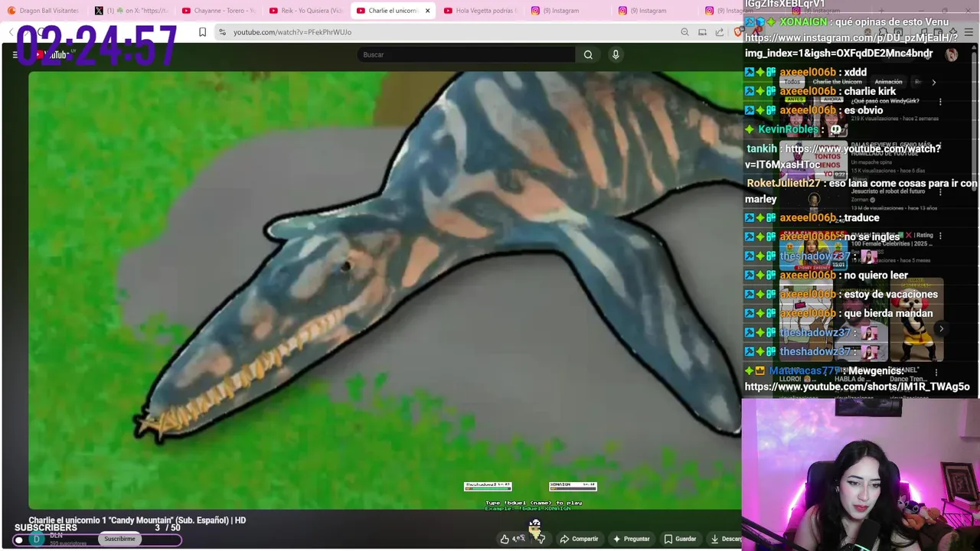Click inside the Buscar search field
Viewport: 980px width, 551px height.
click(465, 54)
